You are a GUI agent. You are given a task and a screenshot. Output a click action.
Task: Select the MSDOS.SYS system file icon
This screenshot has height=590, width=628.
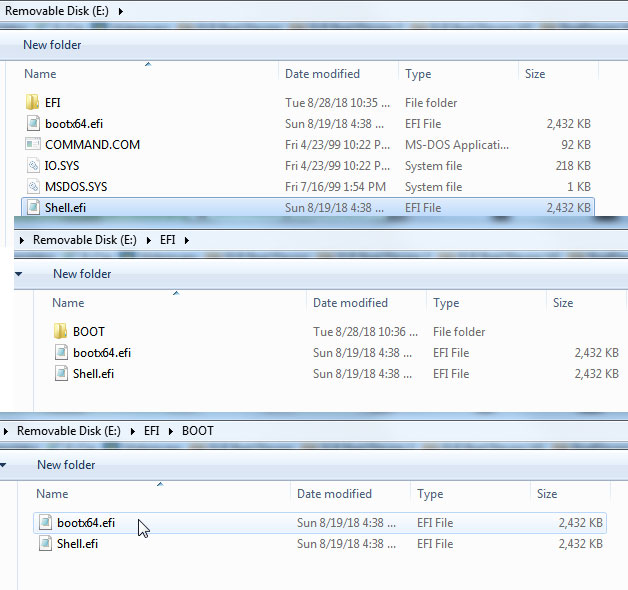33,186
